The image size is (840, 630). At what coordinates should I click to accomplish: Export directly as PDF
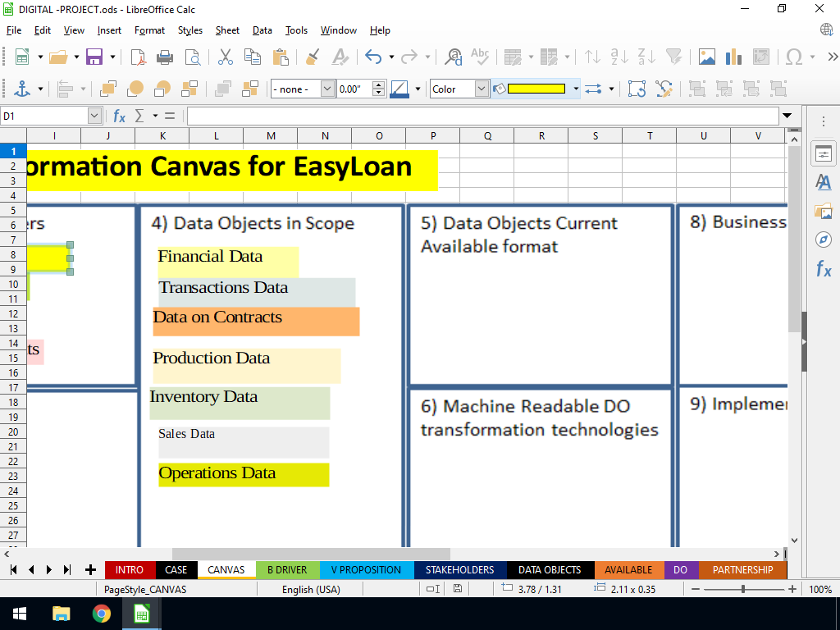pos(138,57)
